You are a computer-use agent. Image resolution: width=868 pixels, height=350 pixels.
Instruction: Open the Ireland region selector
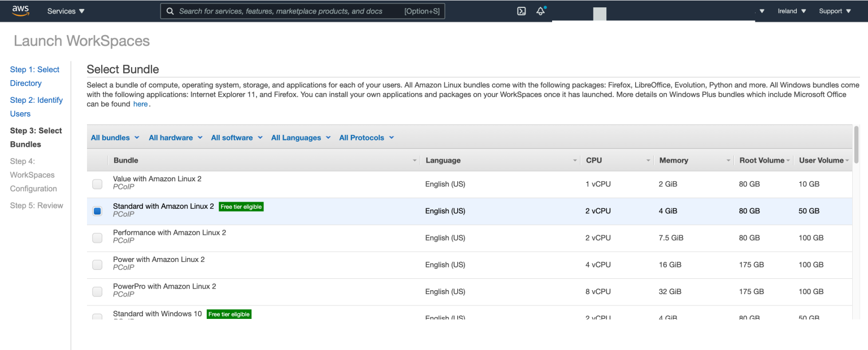pyautogui.click(x=792, y=11)
